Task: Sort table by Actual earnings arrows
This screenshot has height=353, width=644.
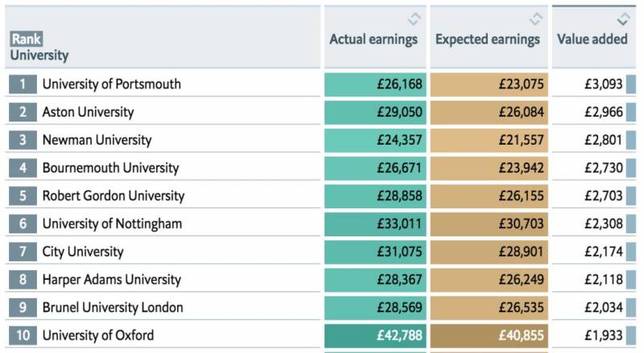Action: tap(414, 18)
